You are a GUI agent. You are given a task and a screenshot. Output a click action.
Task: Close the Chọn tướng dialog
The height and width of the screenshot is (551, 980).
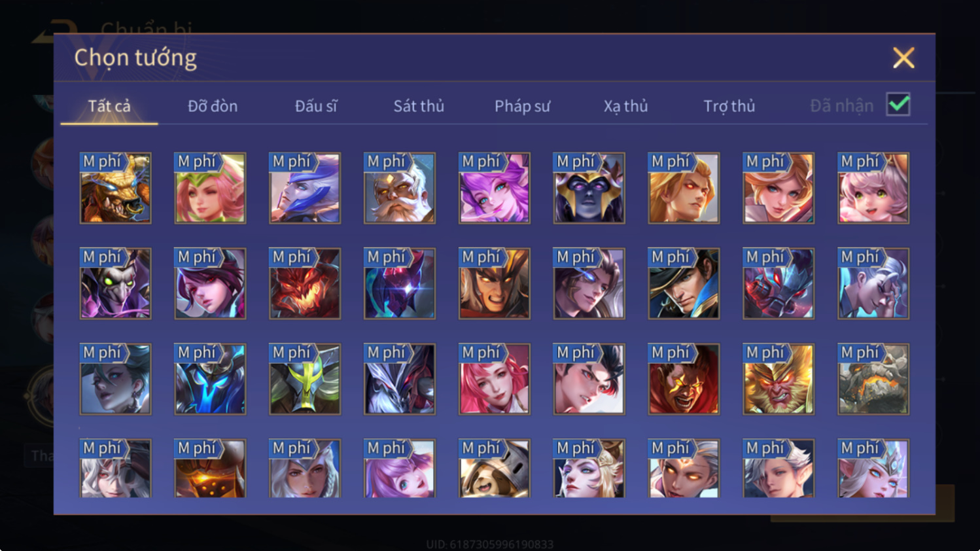pos(903,58)
